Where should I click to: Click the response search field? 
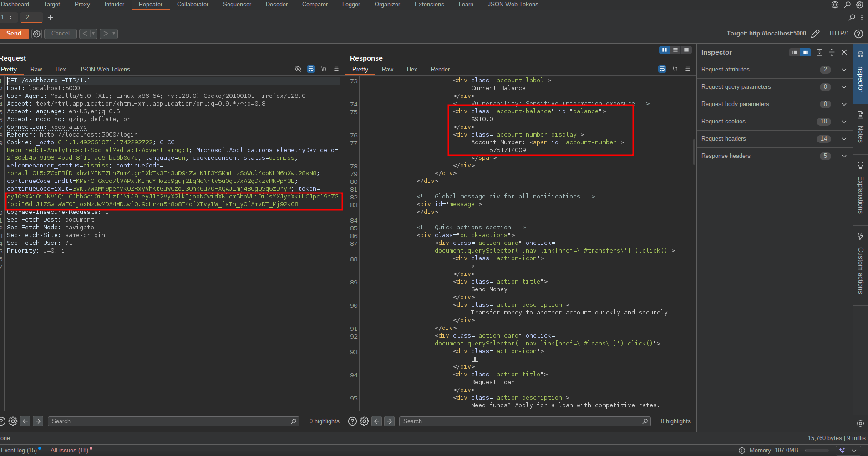click(x=523, y=421)
